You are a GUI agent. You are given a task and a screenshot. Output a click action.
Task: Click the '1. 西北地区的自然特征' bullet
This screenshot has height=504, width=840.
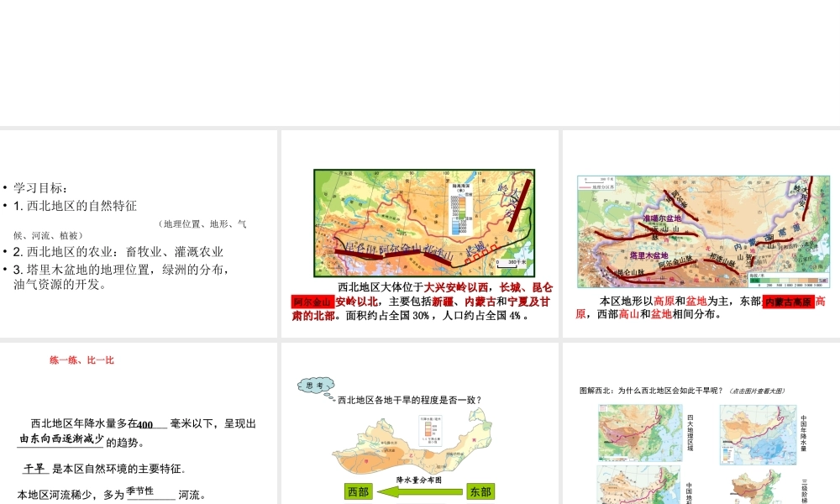coord(75,206)
